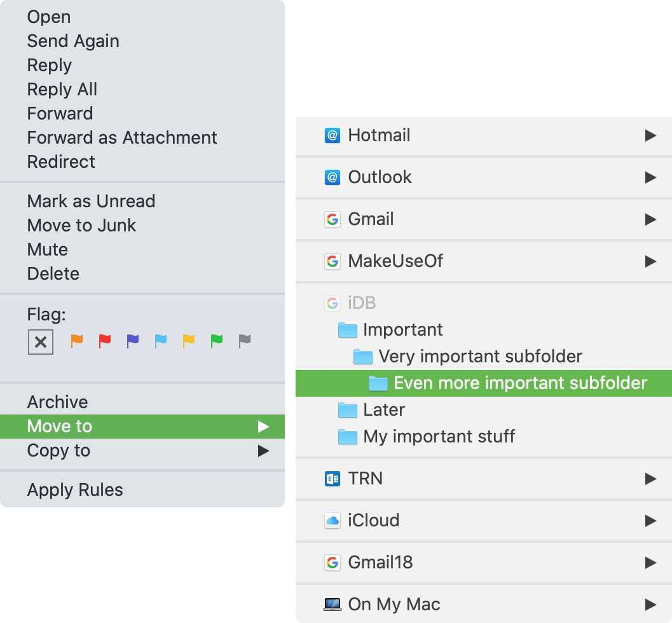
Task: Select My important stuff folder
Action: tap(439, 437)
